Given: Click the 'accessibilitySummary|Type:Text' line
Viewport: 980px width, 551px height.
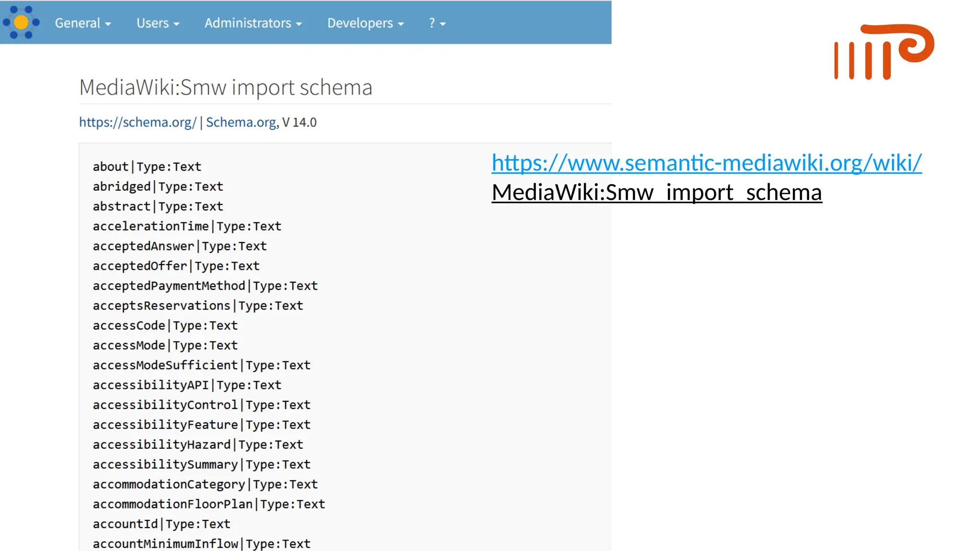Looking at the screenshot, I should pos(201,464).
